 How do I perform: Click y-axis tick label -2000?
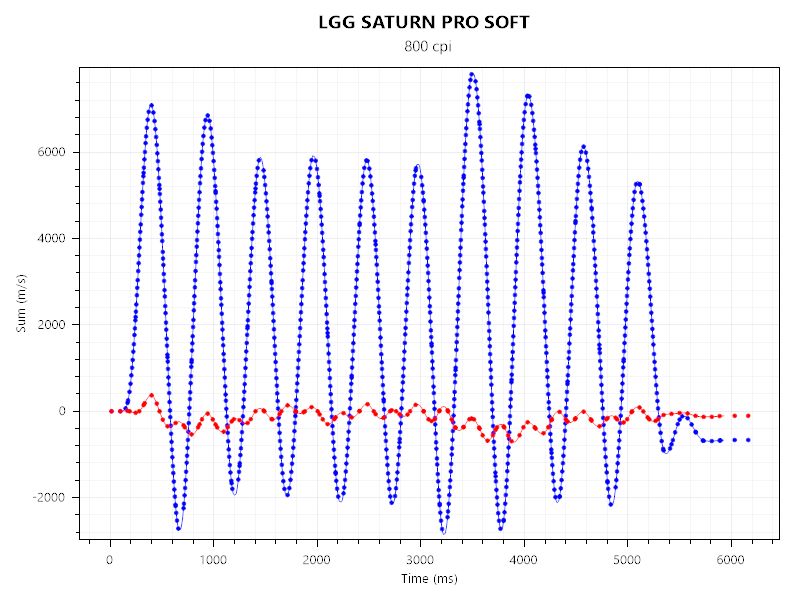tap(49, 497)
